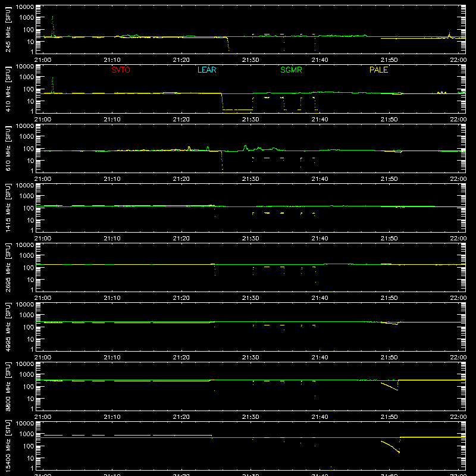The height and width of the screenshot is (476, 476).
Task: Click the green burst spike in the 245 MHz plot
Action: tap(52, 26)
